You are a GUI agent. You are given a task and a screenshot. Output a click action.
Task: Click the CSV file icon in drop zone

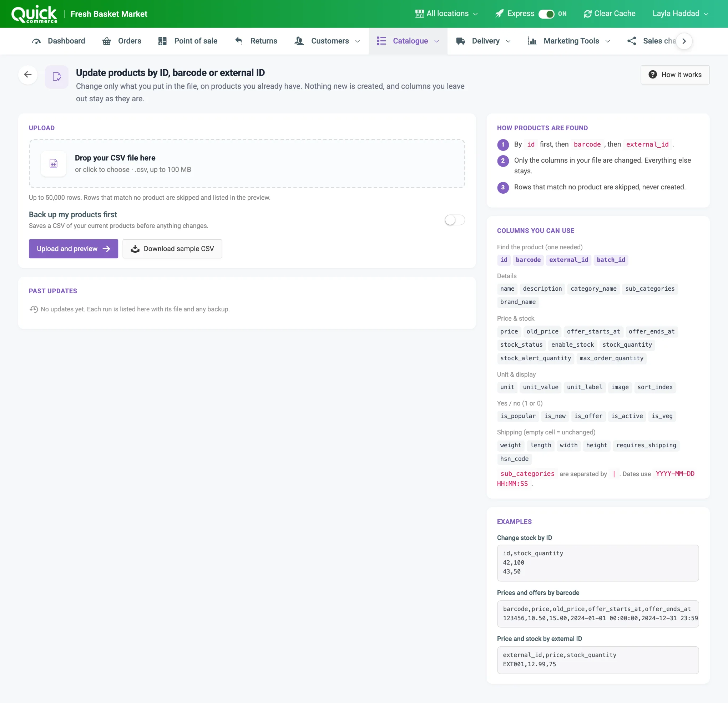pos(54,163)
